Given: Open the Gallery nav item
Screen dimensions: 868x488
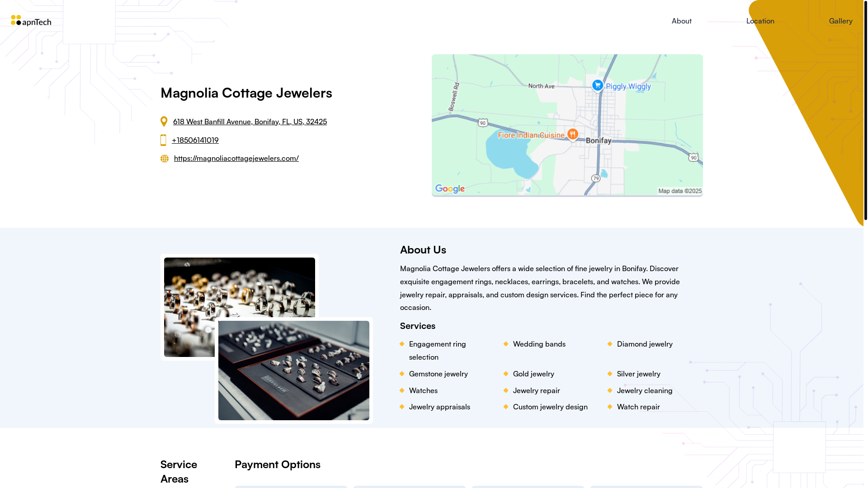Looking at the screenshot, I should click(840, 21).
